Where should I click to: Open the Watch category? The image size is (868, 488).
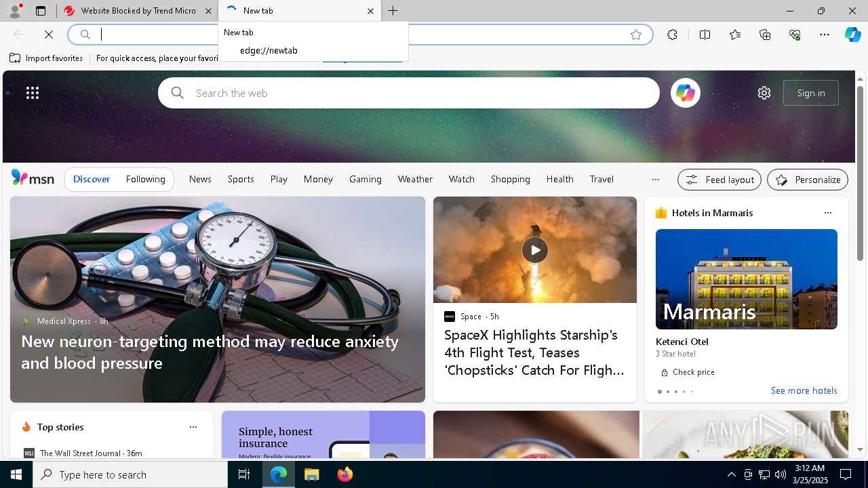(x=462, y=179)
